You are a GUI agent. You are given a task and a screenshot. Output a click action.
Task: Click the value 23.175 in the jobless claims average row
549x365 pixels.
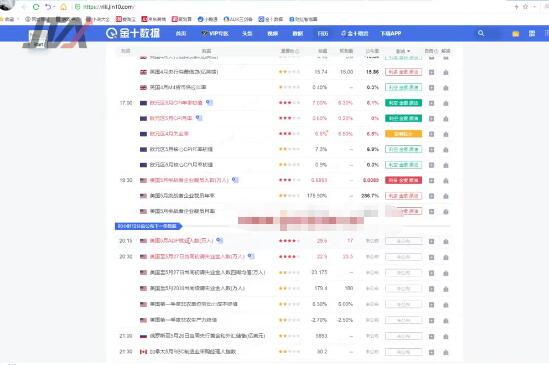319,272
